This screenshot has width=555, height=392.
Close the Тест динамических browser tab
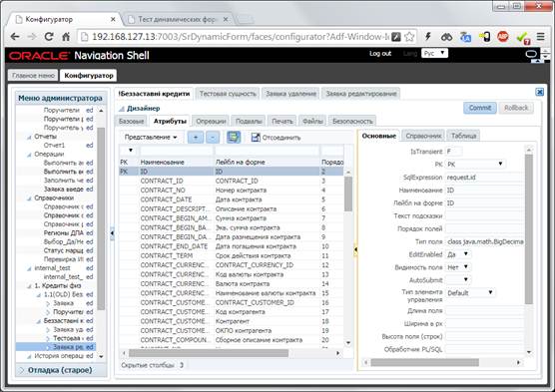[x=226, y=20]
